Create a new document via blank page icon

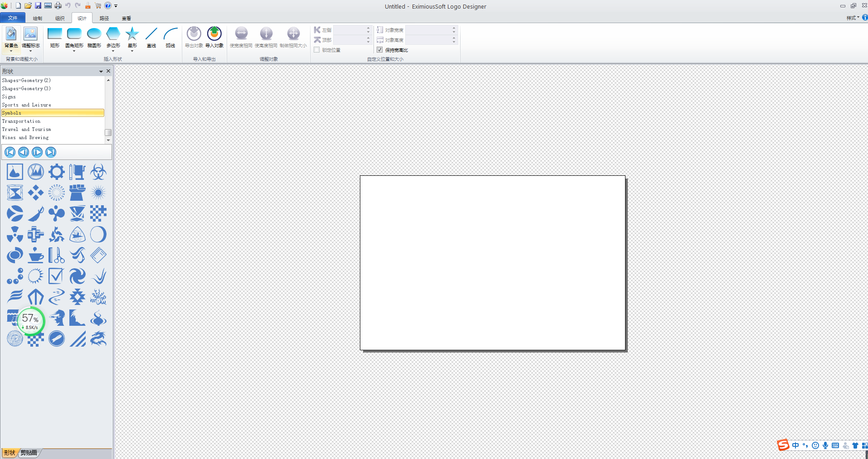[18, 5]
